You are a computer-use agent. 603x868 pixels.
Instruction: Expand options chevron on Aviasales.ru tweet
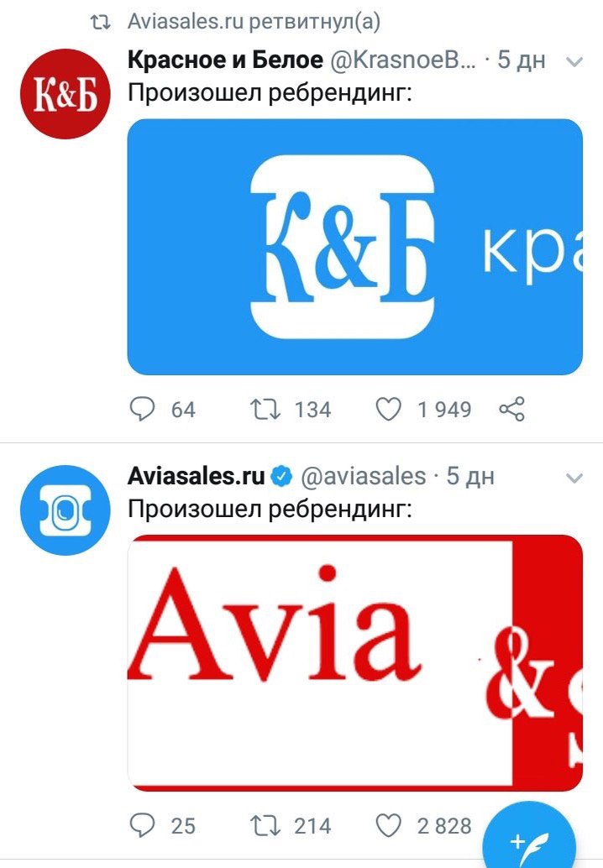click(x=574, y=477)
